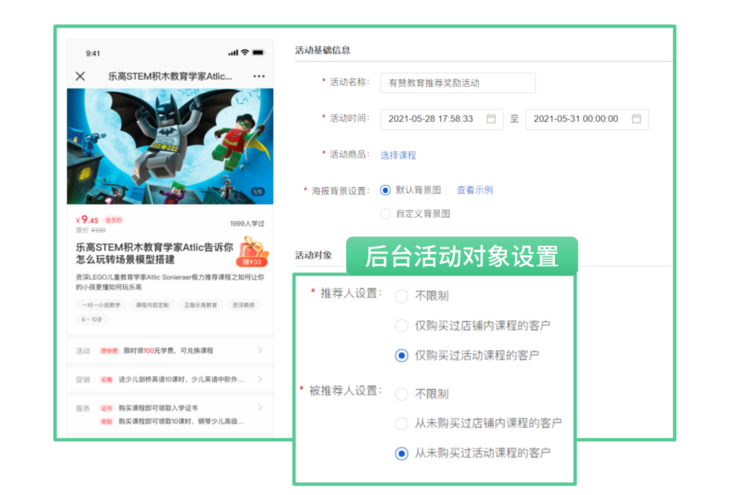Click the Batman Lego course banner image
730x495 pixels.
pyautogui.click(x=170, y=146)
